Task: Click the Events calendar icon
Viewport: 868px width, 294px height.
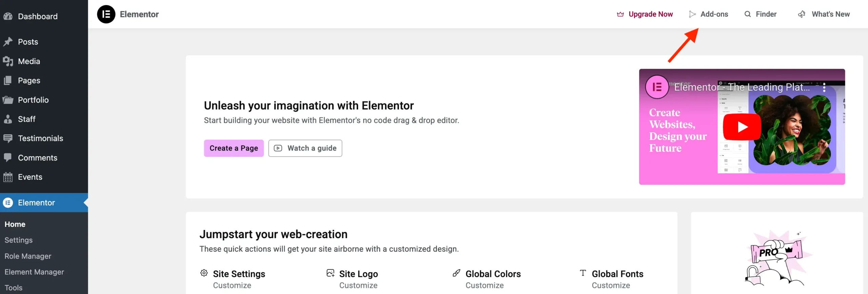Action: click(x=8, y=177)
